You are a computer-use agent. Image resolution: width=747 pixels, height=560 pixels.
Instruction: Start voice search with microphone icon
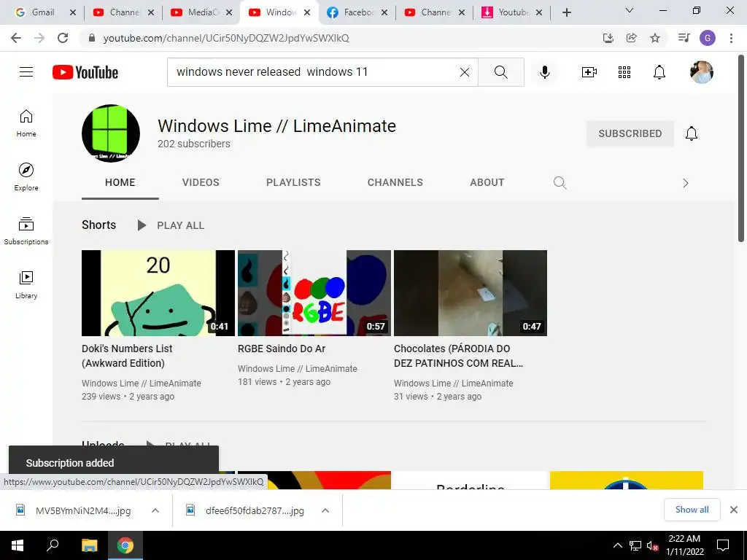pyautogui.click(x=544, y=72)
